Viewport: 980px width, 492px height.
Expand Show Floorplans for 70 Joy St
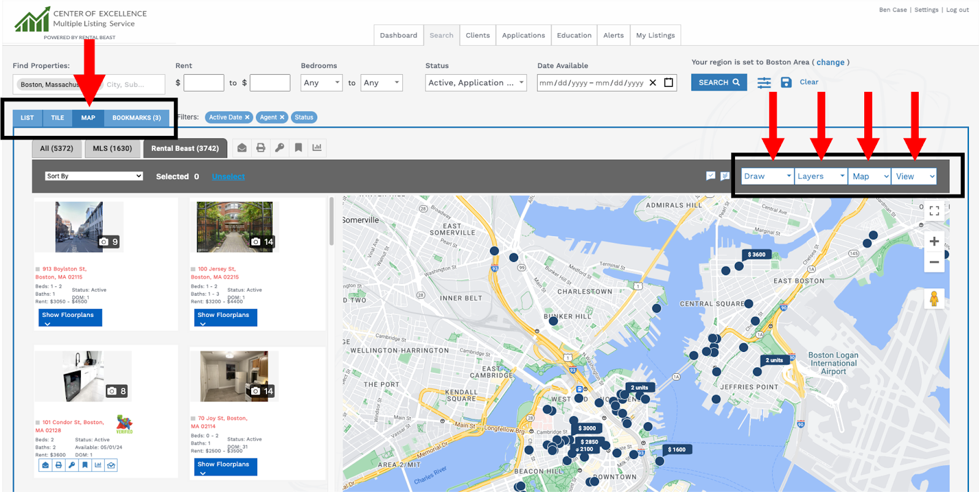[x=225, y=467]
